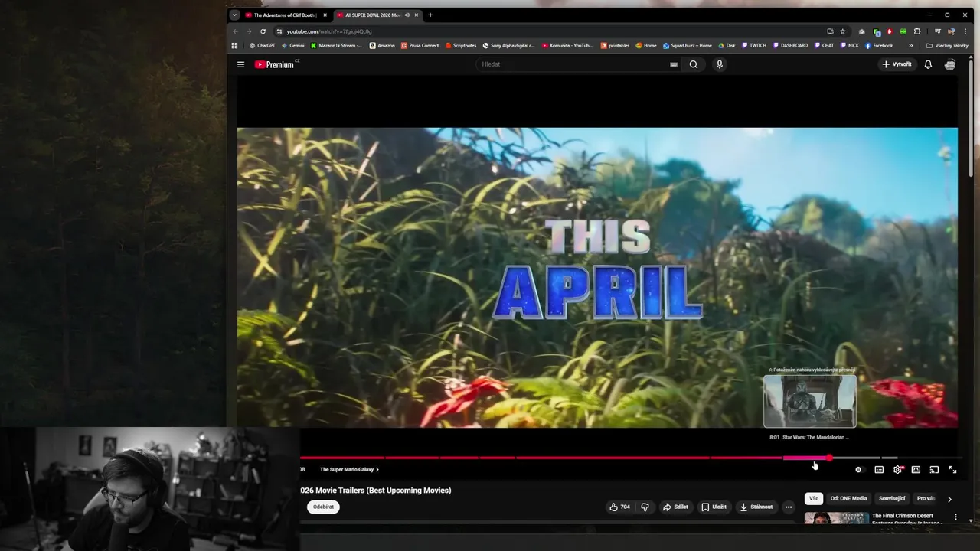This screenshot has width=980, height=551.
Task: Open the Všechny záložky folder
Action: click(947, 46)
